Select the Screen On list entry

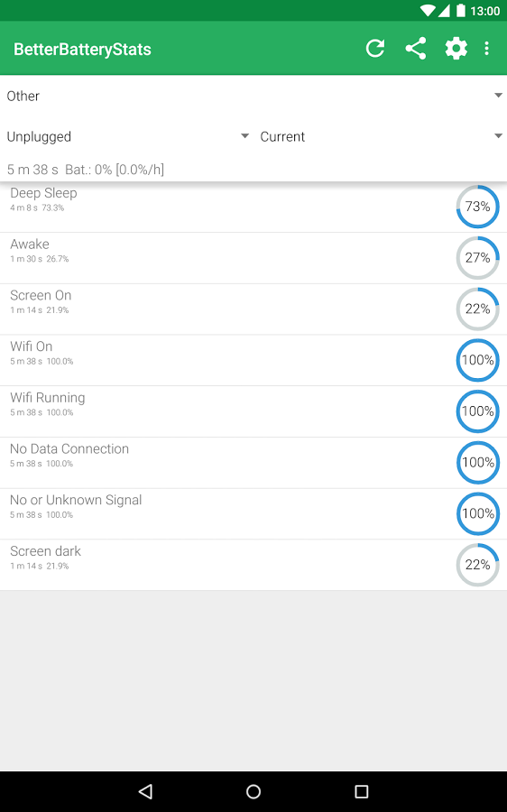253,309
